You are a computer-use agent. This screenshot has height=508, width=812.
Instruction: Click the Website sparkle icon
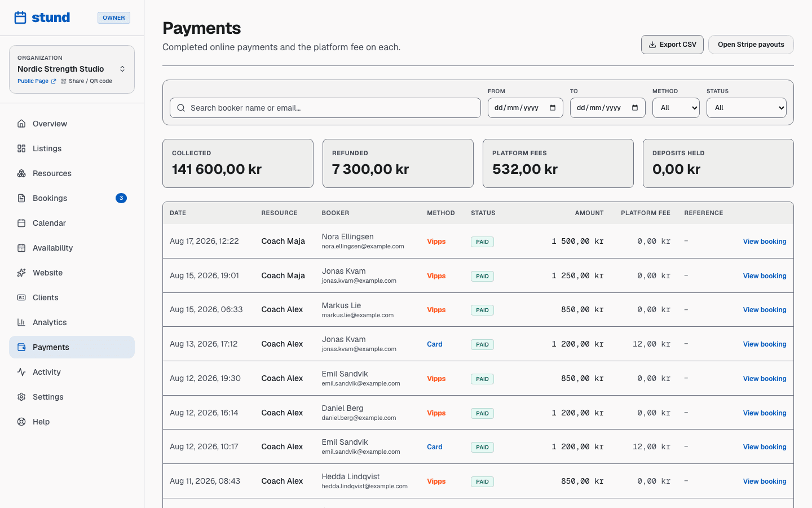click(21, 273)
